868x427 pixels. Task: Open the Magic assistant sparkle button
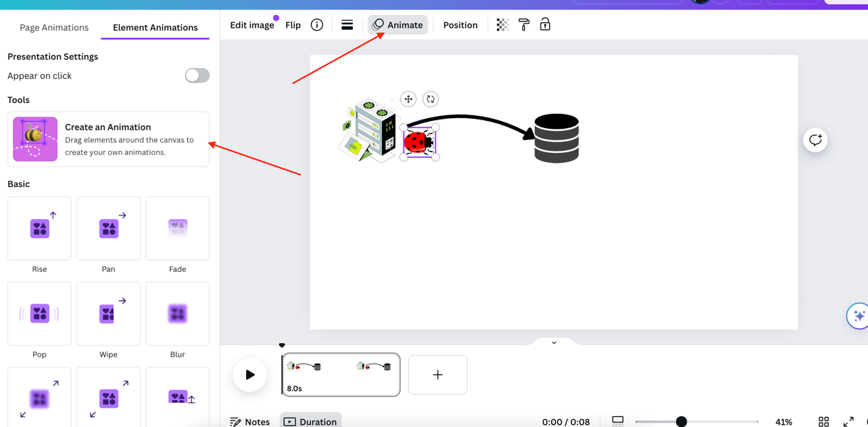[858, 316]
